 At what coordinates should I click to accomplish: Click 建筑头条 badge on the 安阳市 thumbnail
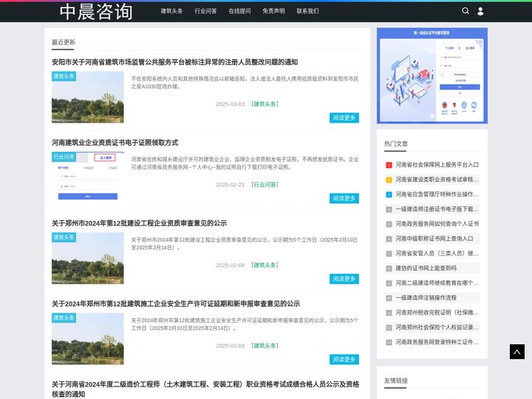(x=64, y=76)
